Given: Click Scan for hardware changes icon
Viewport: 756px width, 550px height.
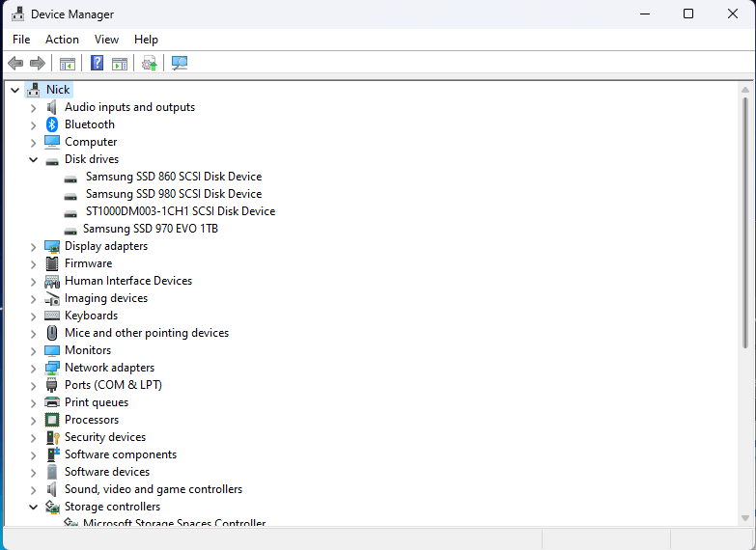Looking at the screenshot, I should click(x=180, y=63).
